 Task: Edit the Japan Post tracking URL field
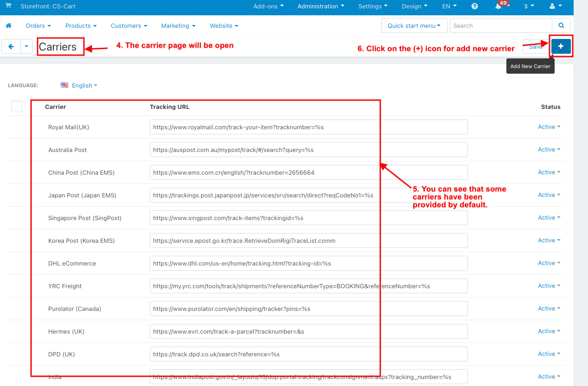click(309, 195)
